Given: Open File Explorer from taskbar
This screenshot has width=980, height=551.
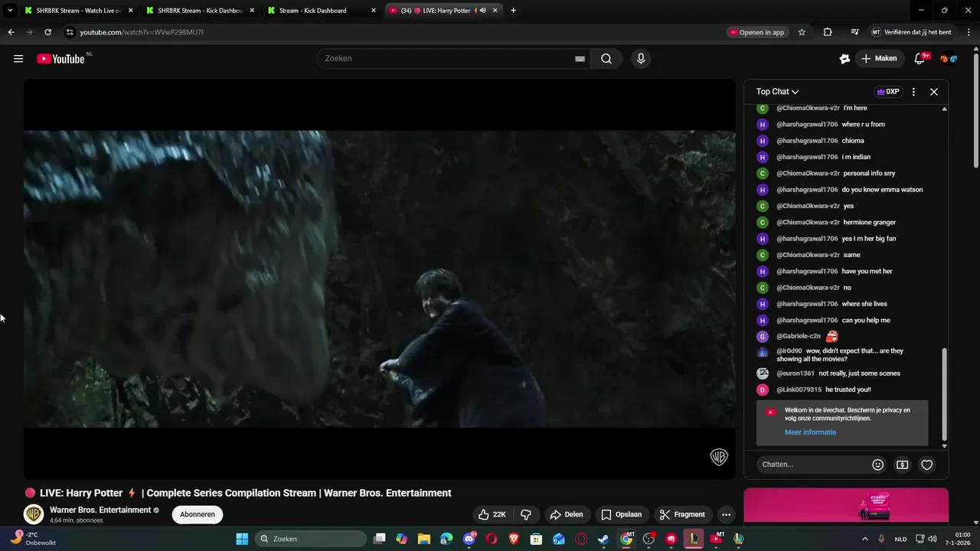Looking at the screenshot, I should pyautogui.click(x=424, y=539).
